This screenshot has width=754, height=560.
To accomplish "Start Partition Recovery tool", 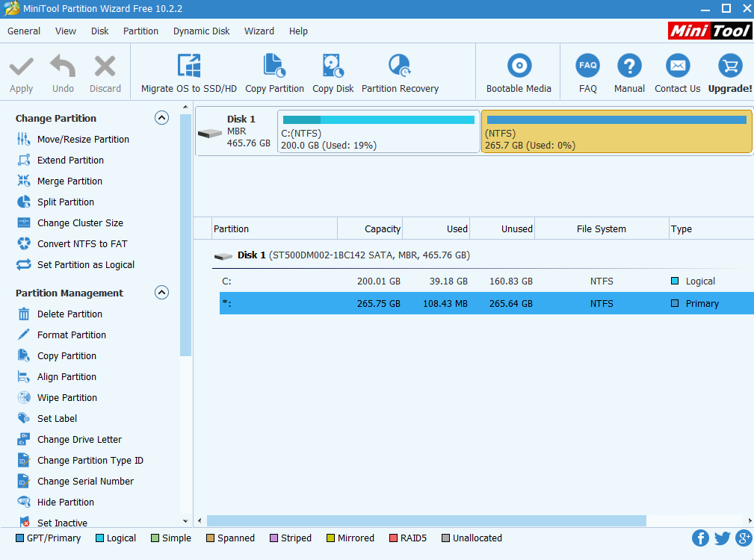I will coord(400,73).
